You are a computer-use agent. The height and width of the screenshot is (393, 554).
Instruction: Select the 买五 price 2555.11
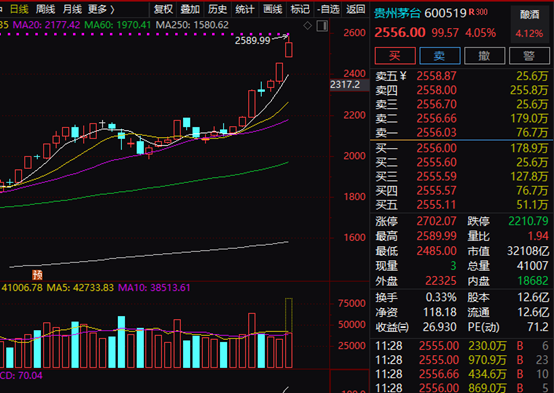point(436,205)
